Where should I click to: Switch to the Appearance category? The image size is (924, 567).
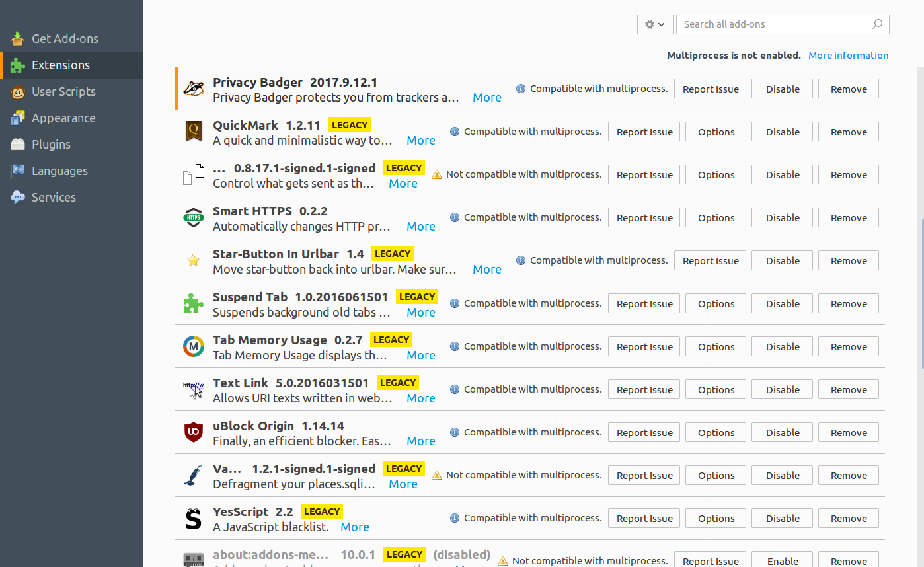pos(71,118)
